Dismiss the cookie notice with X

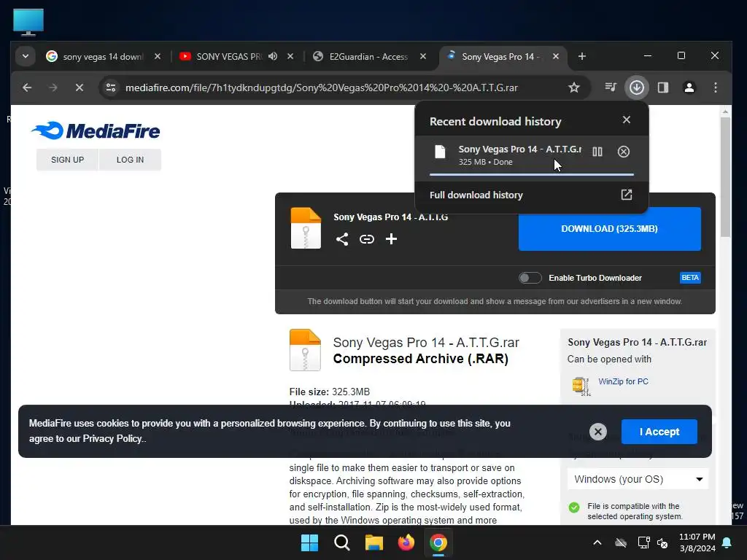point(598,432)
